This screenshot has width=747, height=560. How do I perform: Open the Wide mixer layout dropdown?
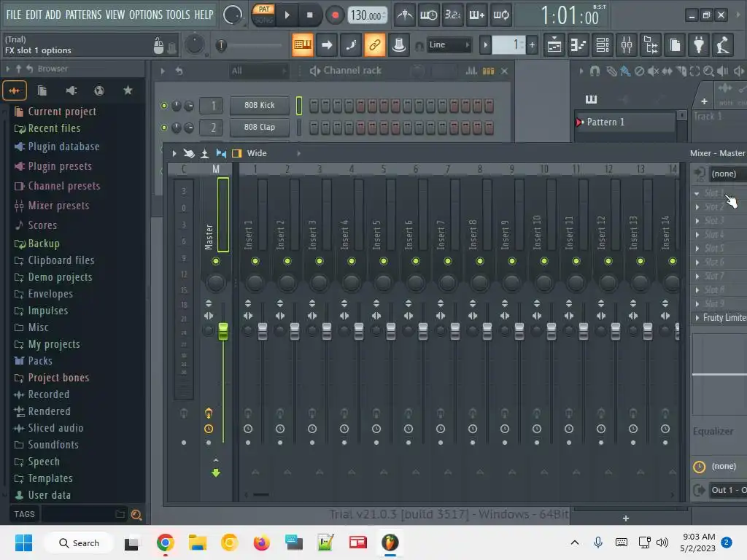click(273, 153)
